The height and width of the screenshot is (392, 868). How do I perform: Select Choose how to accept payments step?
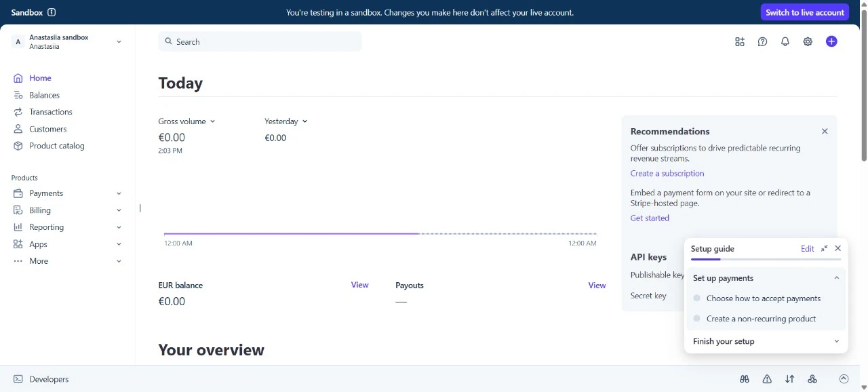764,298
